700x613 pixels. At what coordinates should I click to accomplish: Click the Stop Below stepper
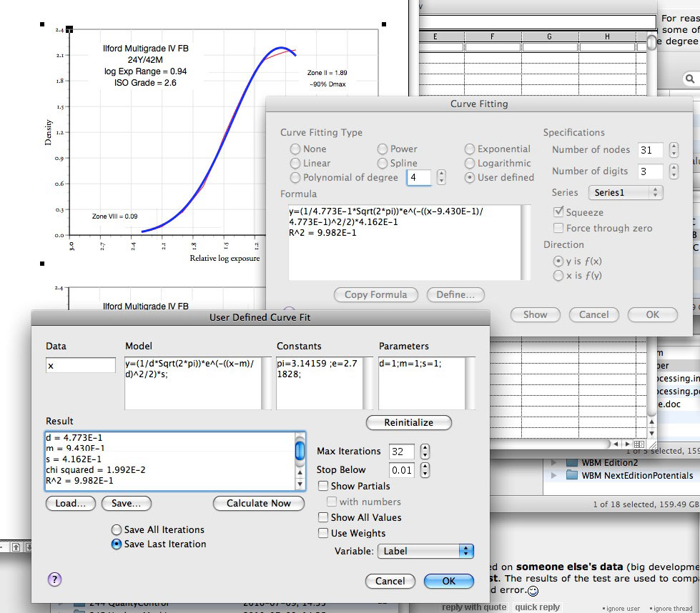[x=425, y=469]
